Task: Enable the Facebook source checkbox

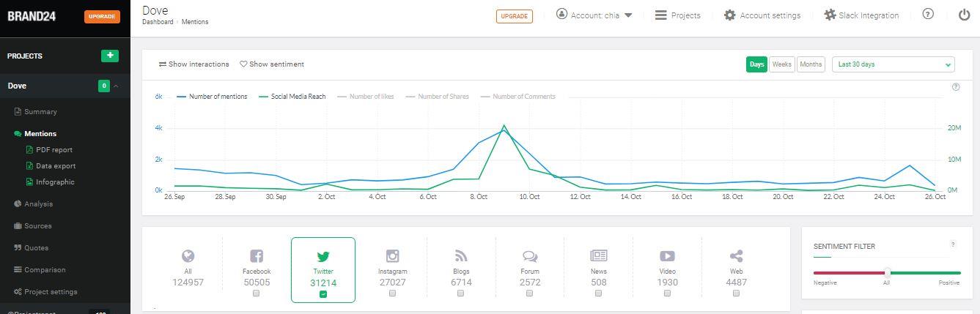Action: pos(256,294)
